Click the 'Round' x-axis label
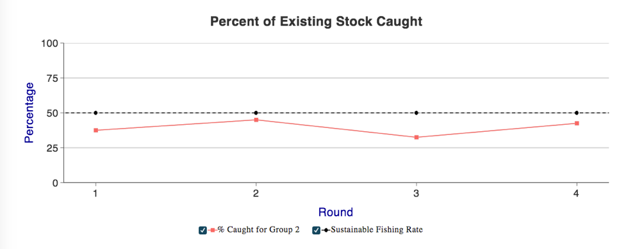The height and width of the screenshot is (249, 644). click(x=336, y=212)
